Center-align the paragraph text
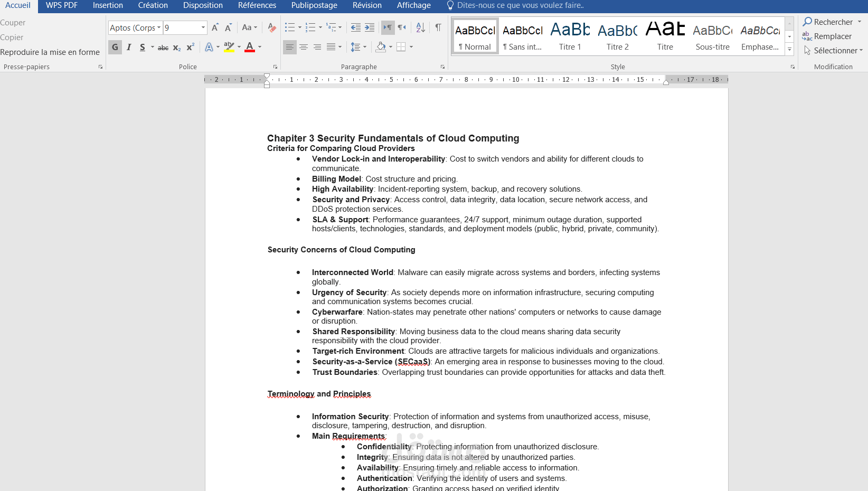 (x=304, y=47)
